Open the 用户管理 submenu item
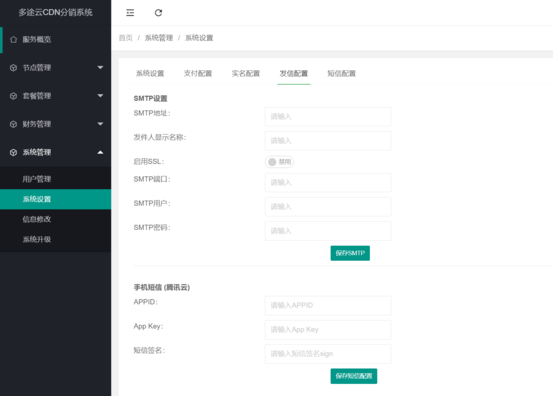The image size is (554, 397). click(x=55, y=179)
